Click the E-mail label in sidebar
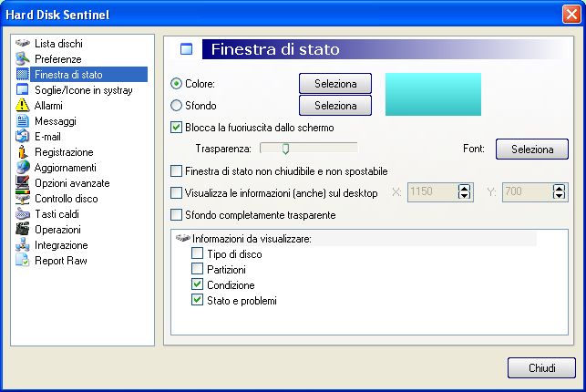The height and width of the screenshot is (392, 586). (x=47, y=137)
